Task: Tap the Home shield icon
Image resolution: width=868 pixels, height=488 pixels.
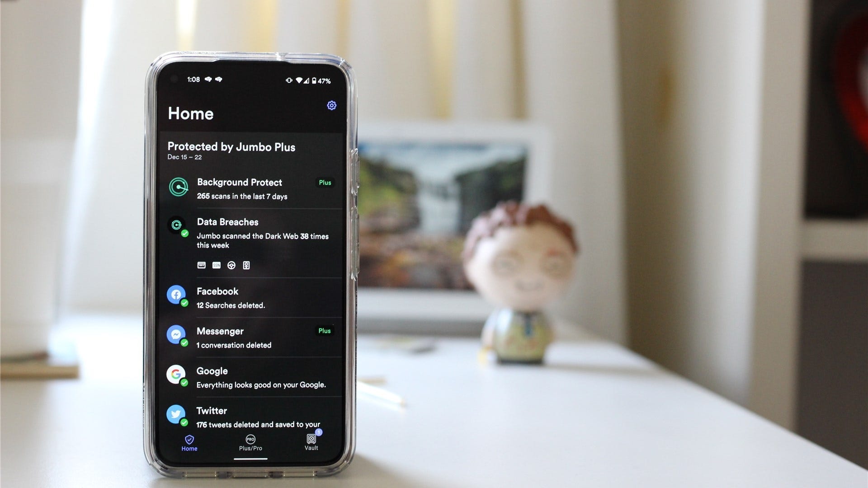Action: [x=189, y=440]
